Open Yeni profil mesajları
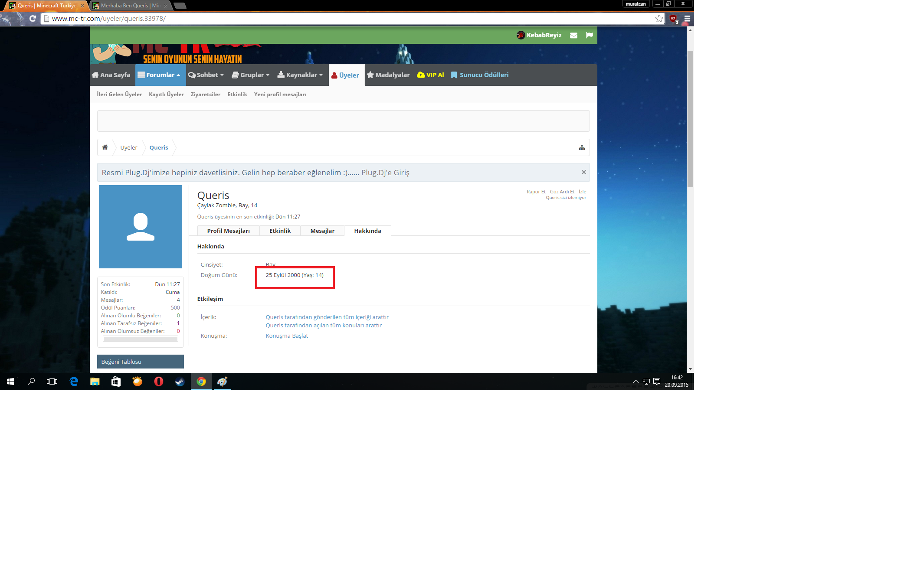Image resolution: width=924 pixels, height=587 pixels. (280, 95)
